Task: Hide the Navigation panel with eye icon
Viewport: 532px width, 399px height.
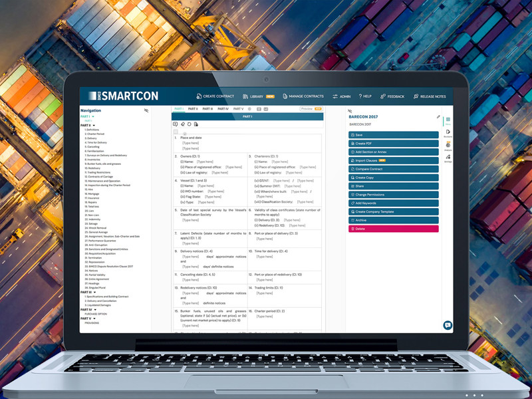Action: pos(146,110)
